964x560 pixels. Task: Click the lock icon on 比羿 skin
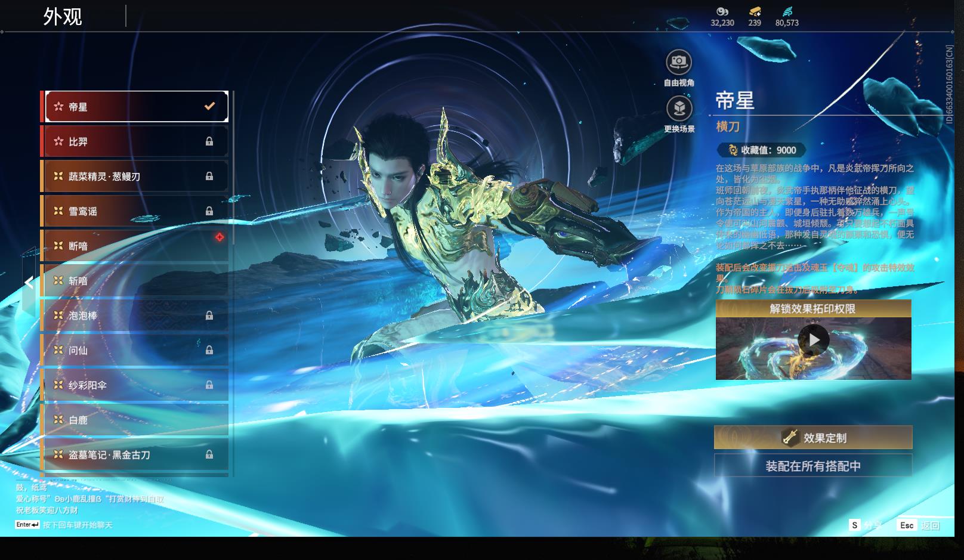coord(209,141)
